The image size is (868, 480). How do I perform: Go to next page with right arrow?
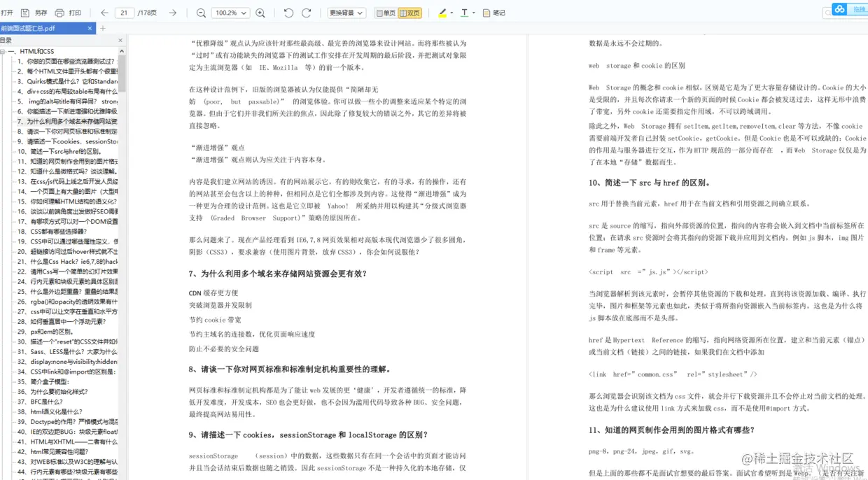pyautogui.click(x=172, y=13)
